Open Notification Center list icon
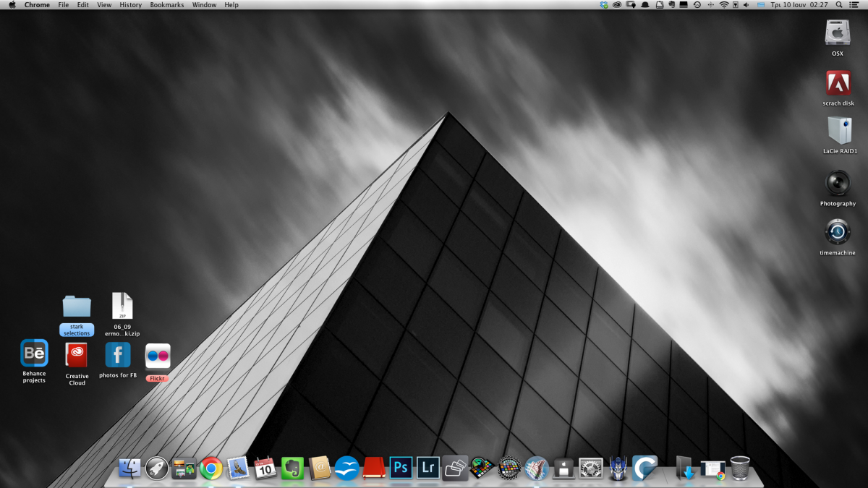The height and width of the screenshot is (488, 868). pos(854,5)
